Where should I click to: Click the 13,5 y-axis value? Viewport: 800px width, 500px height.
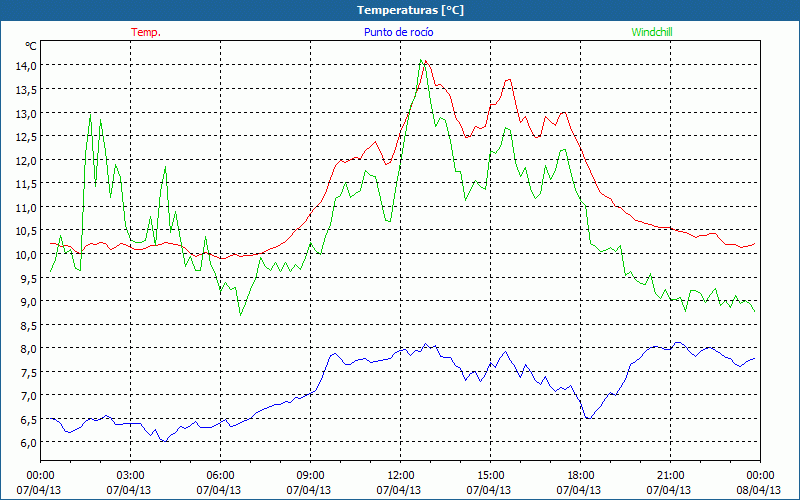(26, 89)
